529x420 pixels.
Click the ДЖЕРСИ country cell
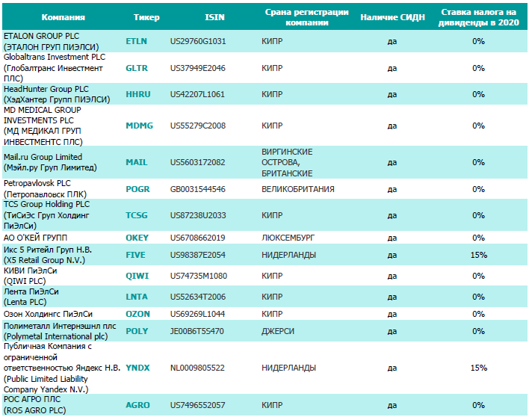pos(278,331)
